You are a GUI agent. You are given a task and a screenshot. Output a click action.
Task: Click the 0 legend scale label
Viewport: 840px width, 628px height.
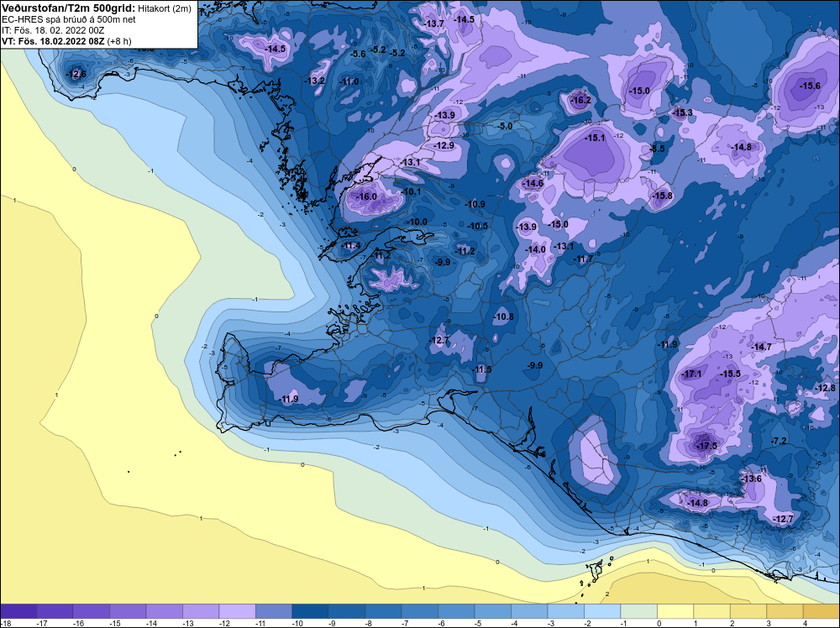tap(658, 623)
